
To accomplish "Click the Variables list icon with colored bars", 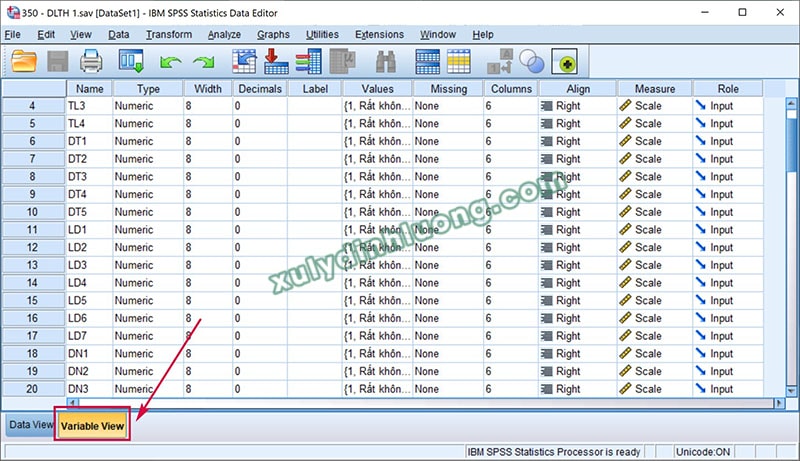I will tap(308, 61).
